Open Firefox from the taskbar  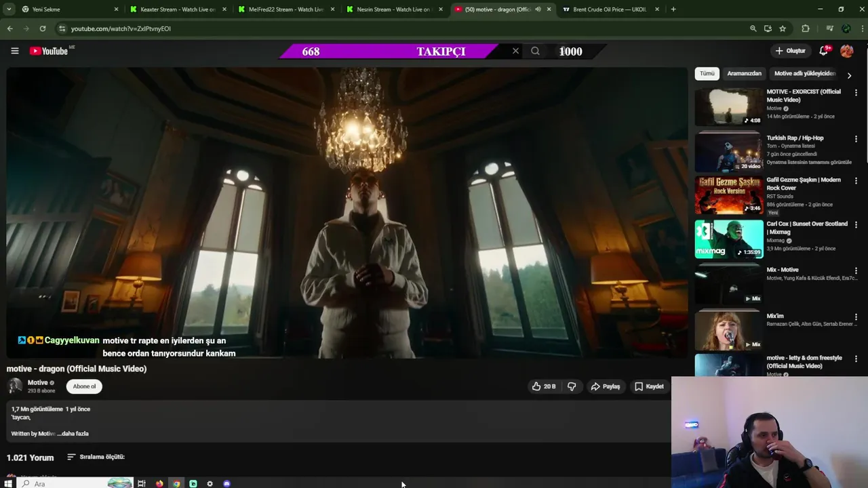159,484
